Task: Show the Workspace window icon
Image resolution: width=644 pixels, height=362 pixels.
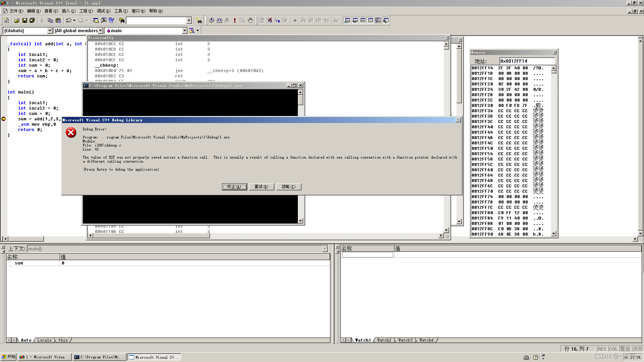Action: [x=96, y=21]
